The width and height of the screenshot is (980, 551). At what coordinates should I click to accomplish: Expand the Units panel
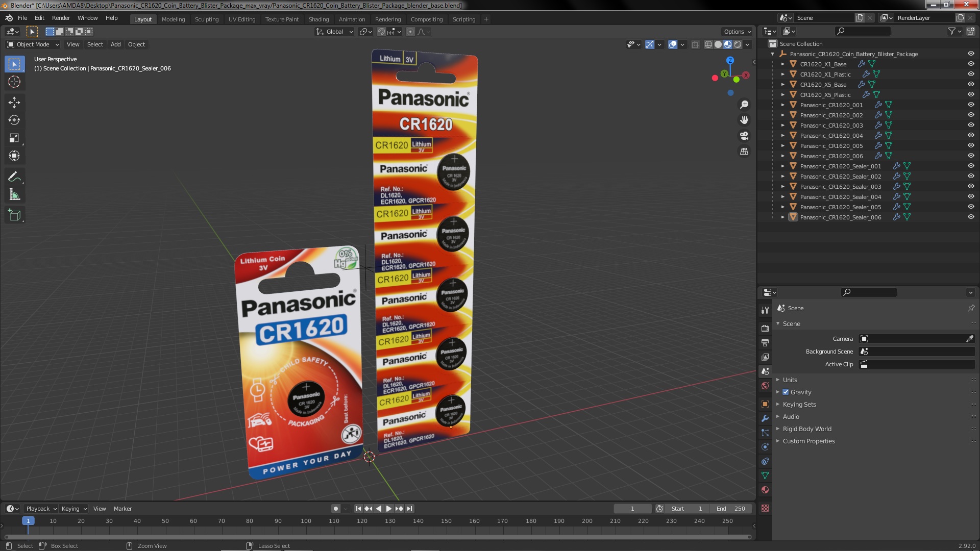click(790, 380)
